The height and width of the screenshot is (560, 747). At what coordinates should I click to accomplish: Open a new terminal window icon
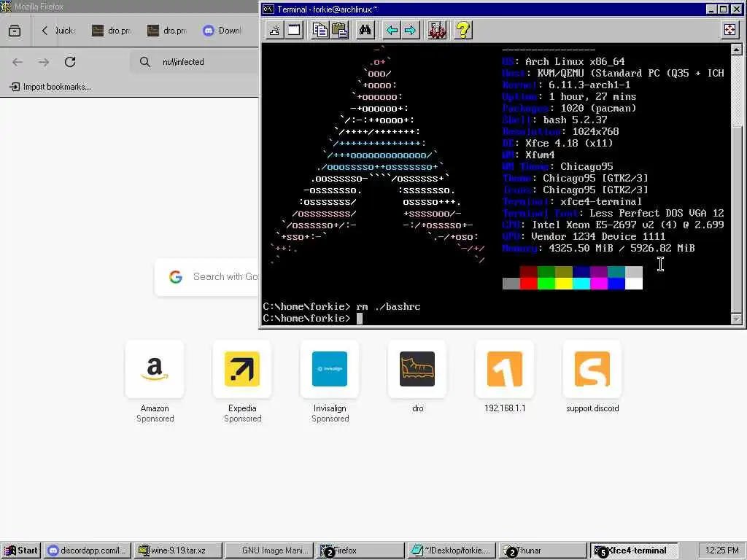pyautogui.click(x=294, y=31)
